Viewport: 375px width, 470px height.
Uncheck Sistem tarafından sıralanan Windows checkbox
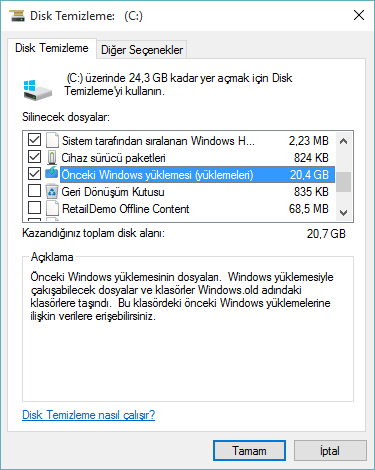(x=34, y=140)
